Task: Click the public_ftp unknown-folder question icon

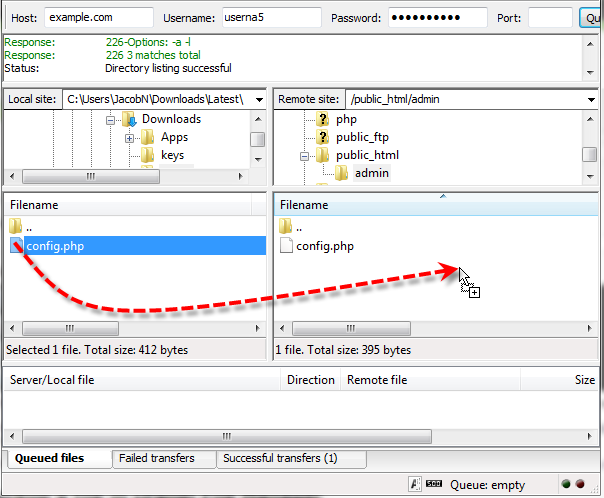Action: coord(322,137)
